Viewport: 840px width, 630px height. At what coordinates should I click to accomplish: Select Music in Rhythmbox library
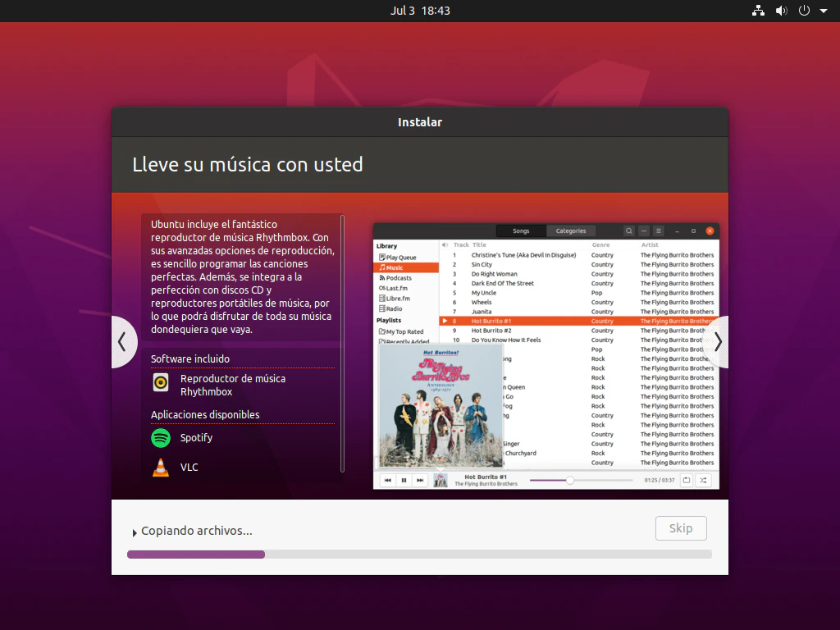406,268
